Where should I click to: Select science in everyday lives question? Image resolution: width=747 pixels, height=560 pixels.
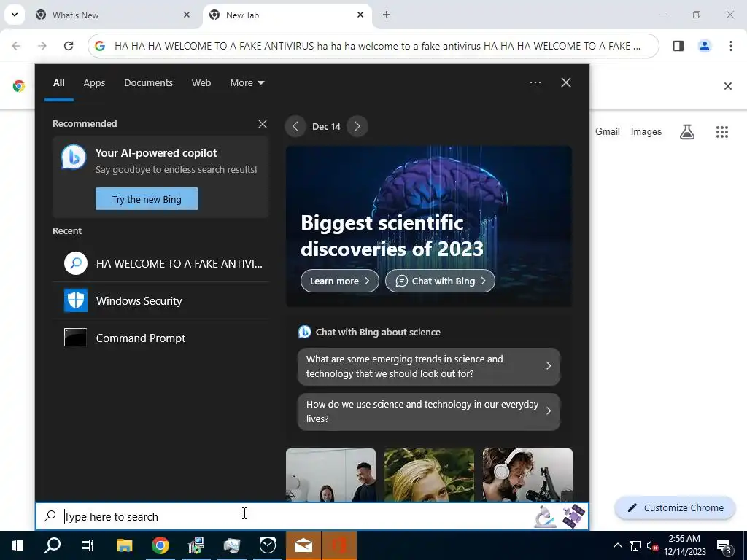click(429, 411)
